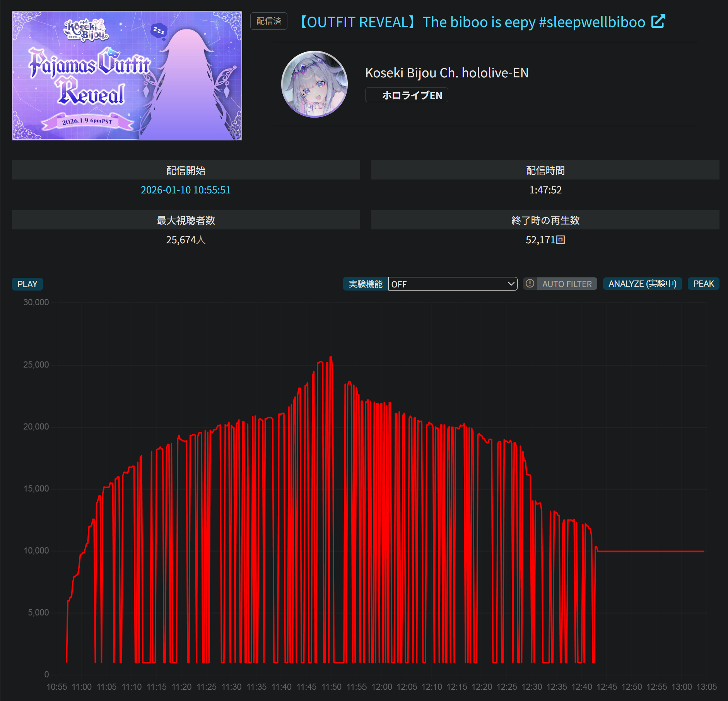The width and height of the screenshot is (728, 701).
Task: Open the Pajamas Outfit Reveal thumbnail
Action: click(127, 75)
